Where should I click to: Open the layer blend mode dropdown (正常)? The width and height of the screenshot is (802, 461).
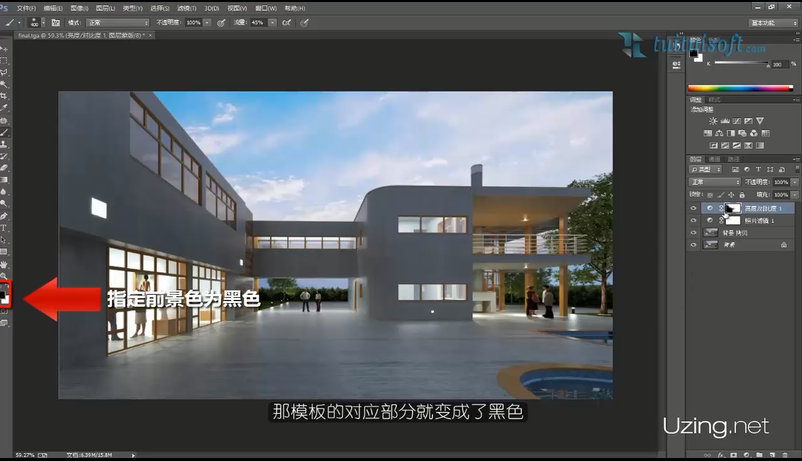712,182
